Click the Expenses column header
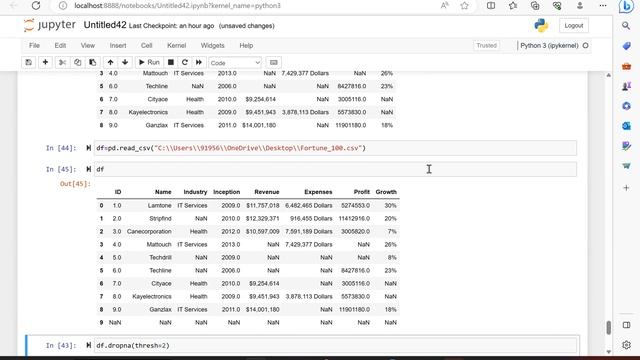Screen dimensions: 640x360 coord(318,192)
